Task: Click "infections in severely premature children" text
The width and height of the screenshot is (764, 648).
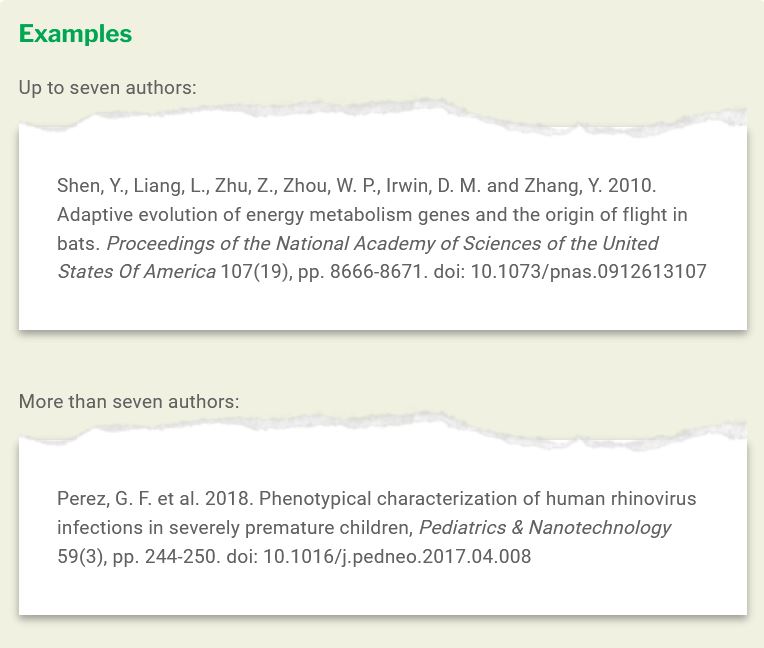Action: click(x=234, y=528)
